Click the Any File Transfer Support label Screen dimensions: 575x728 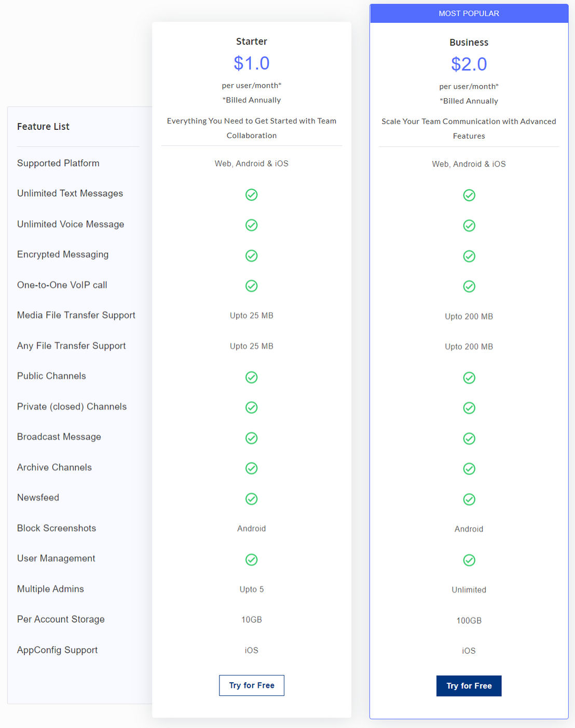point(72,346)
